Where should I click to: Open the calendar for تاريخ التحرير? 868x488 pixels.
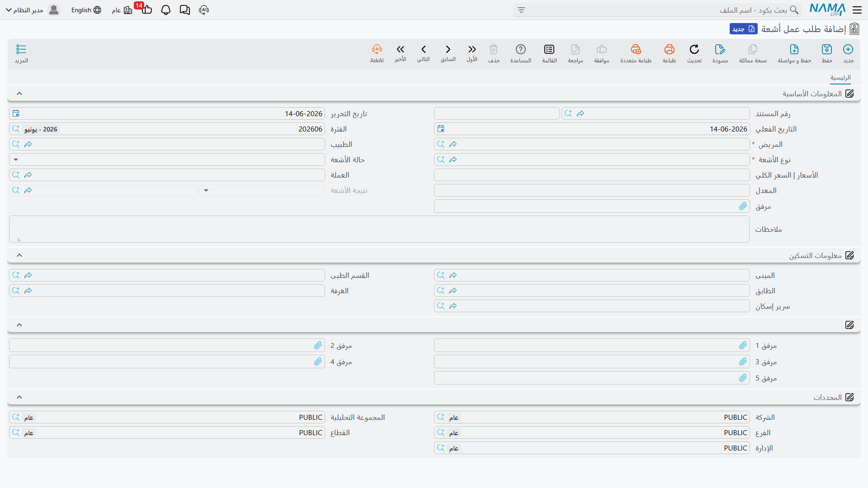(x=16, y=113)
